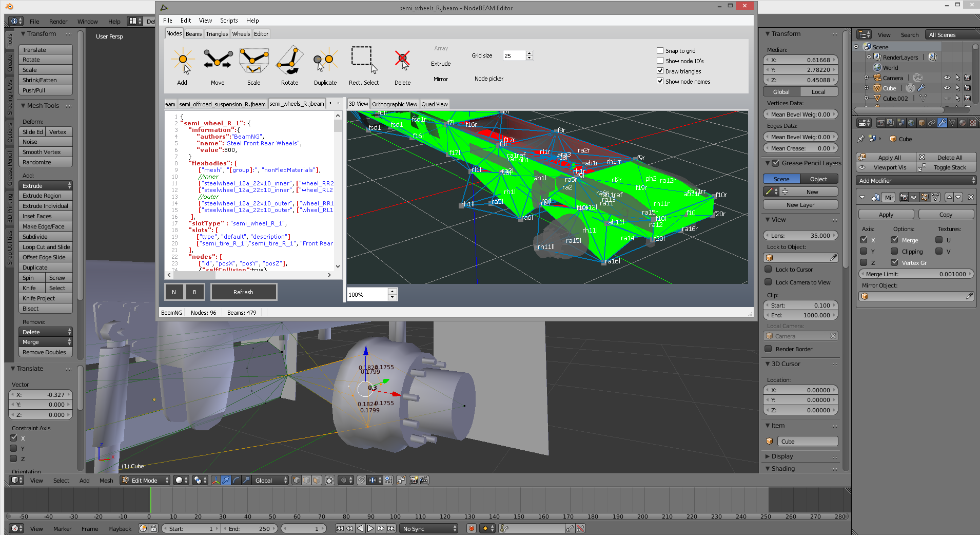Viewport: 980px width, 535px height.
Task: Disable Draw triangles checkbox
Action: pyautogui.click(x=660, y=71)
